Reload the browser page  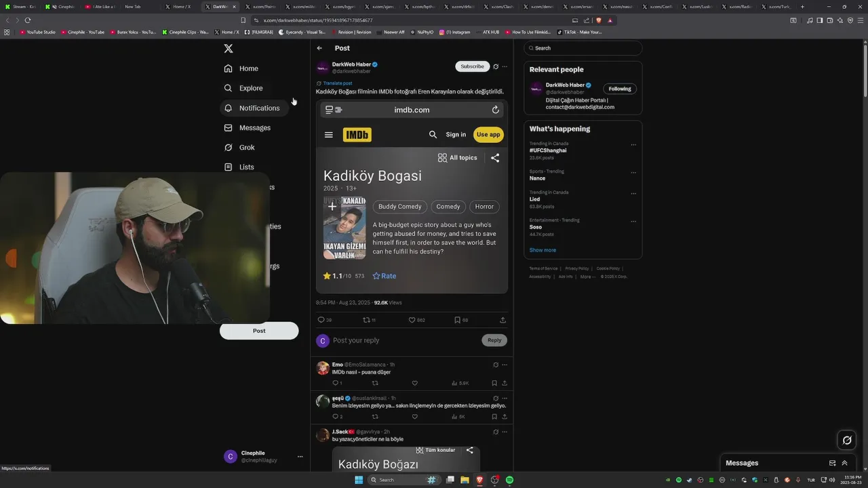[x=28, y=20]
